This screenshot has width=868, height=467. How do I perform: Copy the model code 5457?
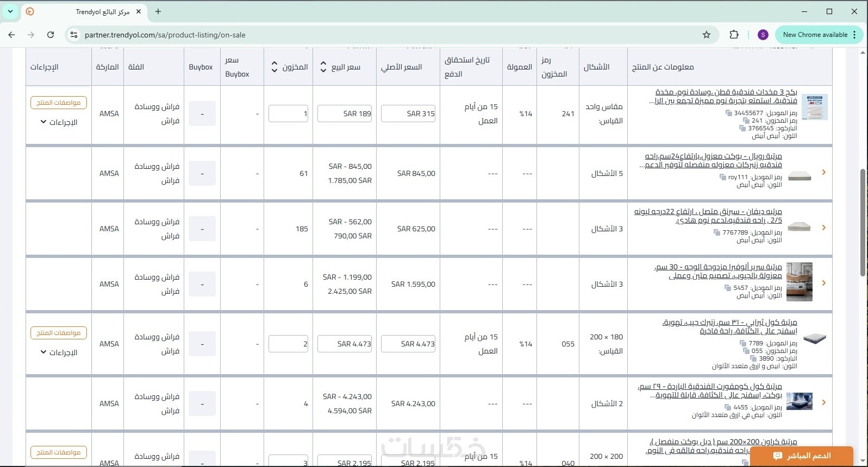[728, 288]
